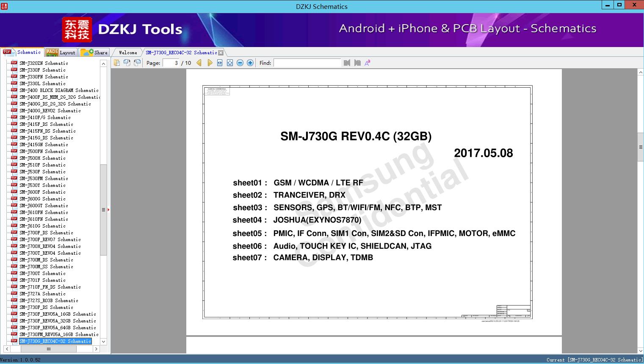
Task: Click the red DZKJ logo in banner
Action: 77,30
